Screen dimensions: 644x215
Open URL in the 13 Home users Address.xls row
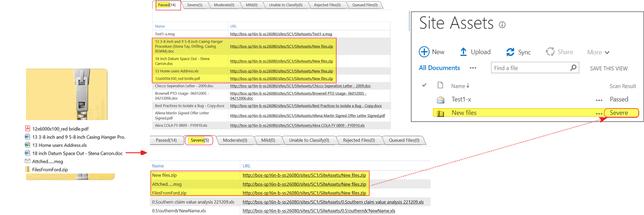[x=281, y=71]
